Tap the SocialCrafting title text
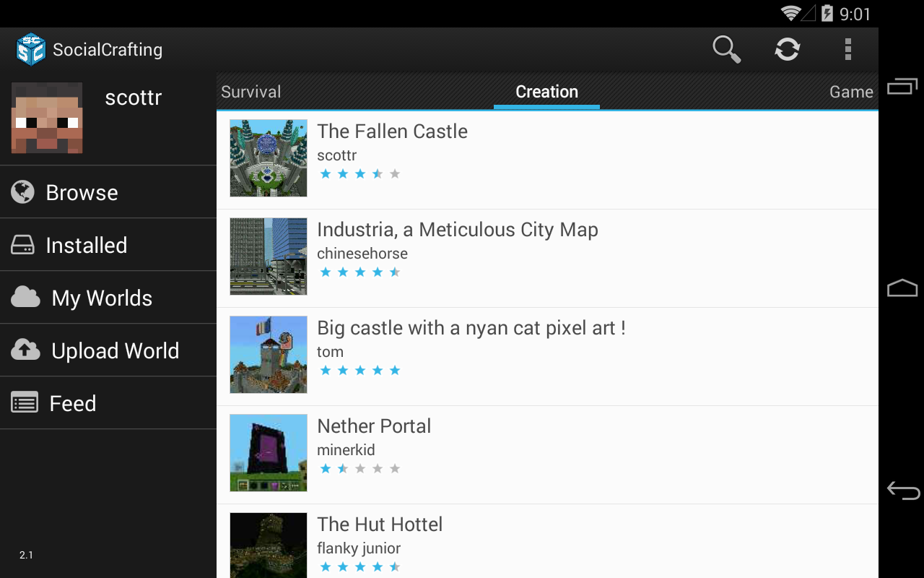Viewport: 924px width, 578px height. point(108,50)
